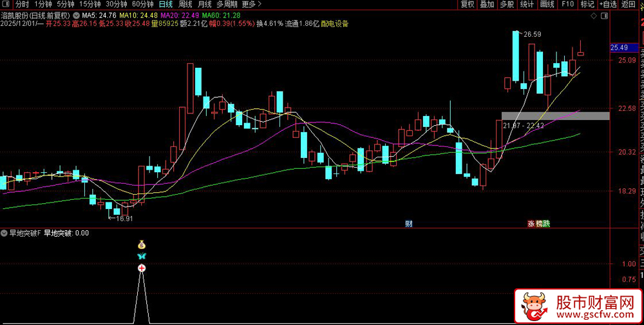Click the 榜 ranking marker
Image resolution: width=644 pixels, height=325 pixels.
(538, 224)
